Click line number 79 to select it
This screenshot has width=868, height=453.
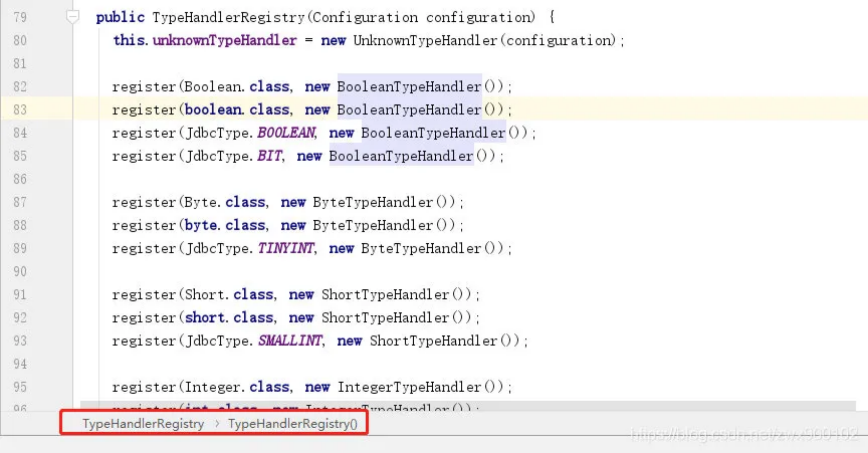tap(20, 17)
